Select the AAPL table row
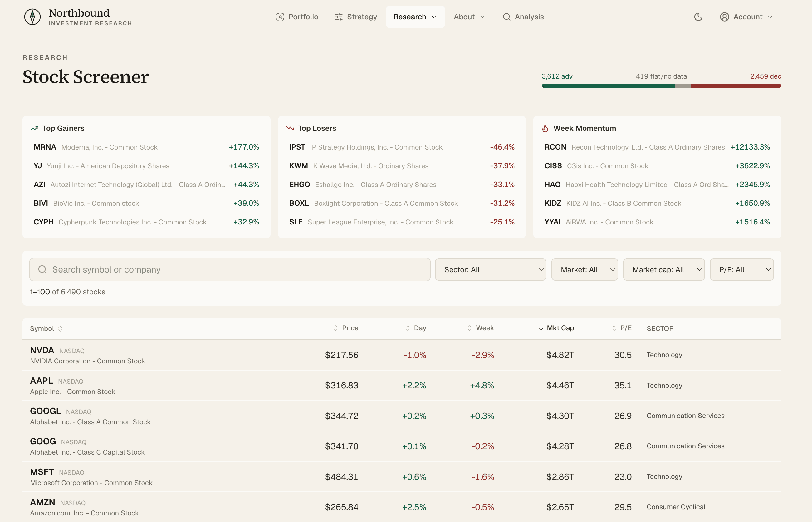The width and height of the screenshot is (812, 522). pos(402,385)
